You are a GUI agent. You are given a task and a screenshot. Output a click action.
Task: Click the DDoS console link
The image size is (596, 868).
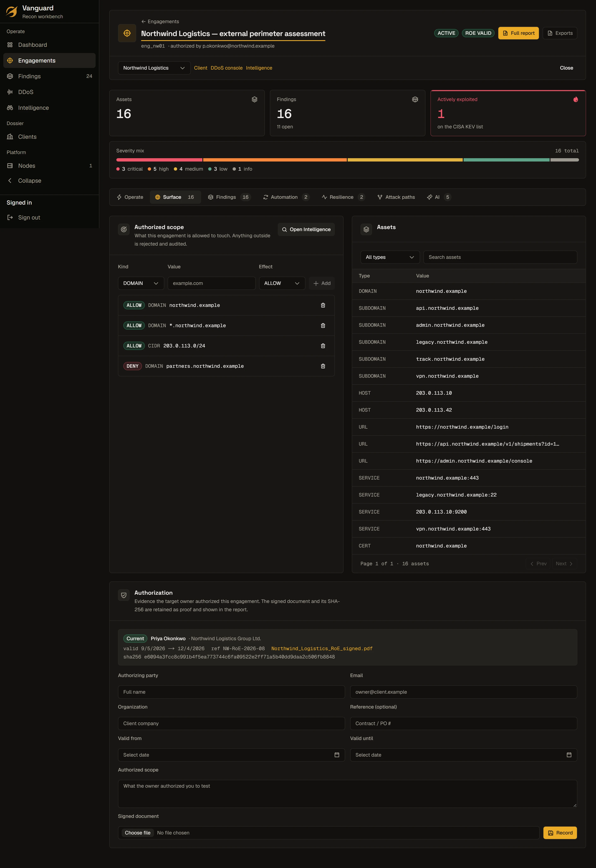coord(226,68)
